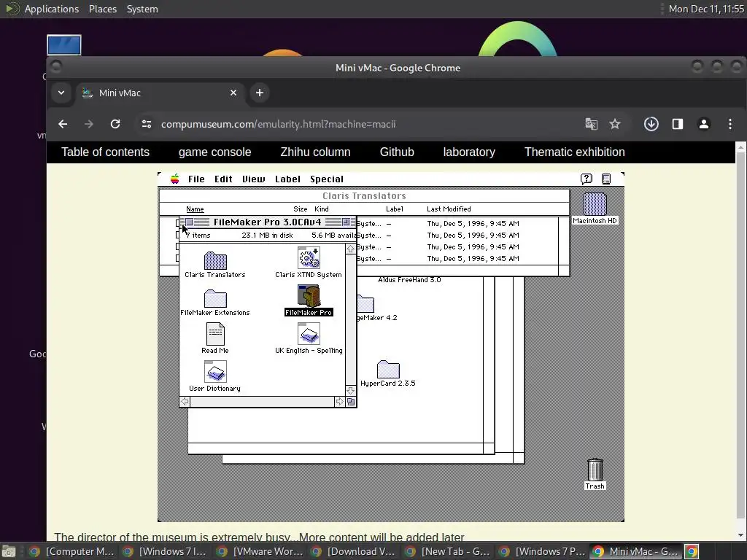Open the Mac Edit menu
The height and width of the screenshot is (560, 747).
point(223,179)
